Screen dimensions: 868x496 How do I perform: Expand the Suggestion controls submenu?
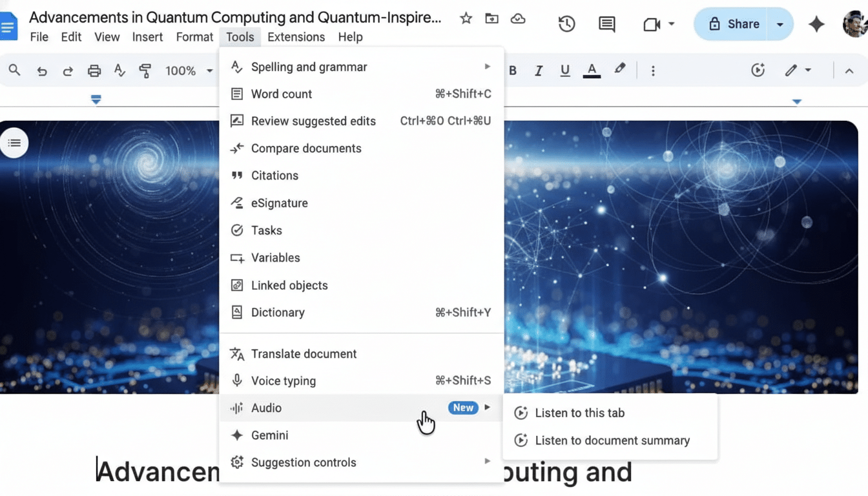304,462
